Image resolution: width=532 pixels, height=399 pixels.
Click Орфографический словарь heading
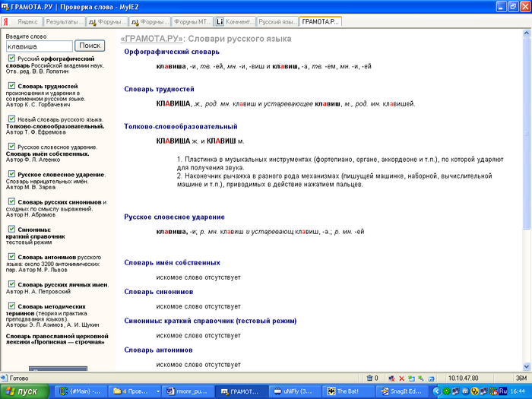(172, 52)
